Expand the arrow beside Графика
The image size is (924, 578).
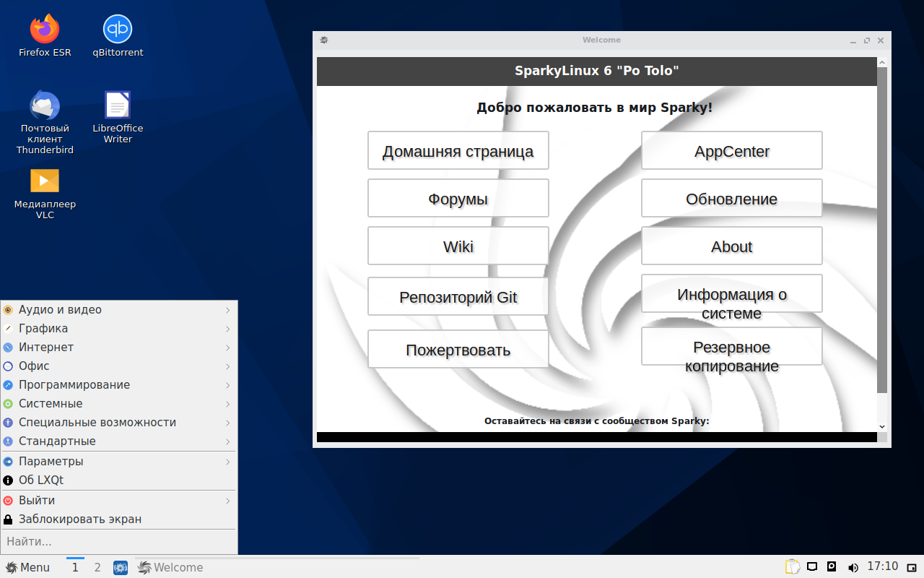[228, 329]
